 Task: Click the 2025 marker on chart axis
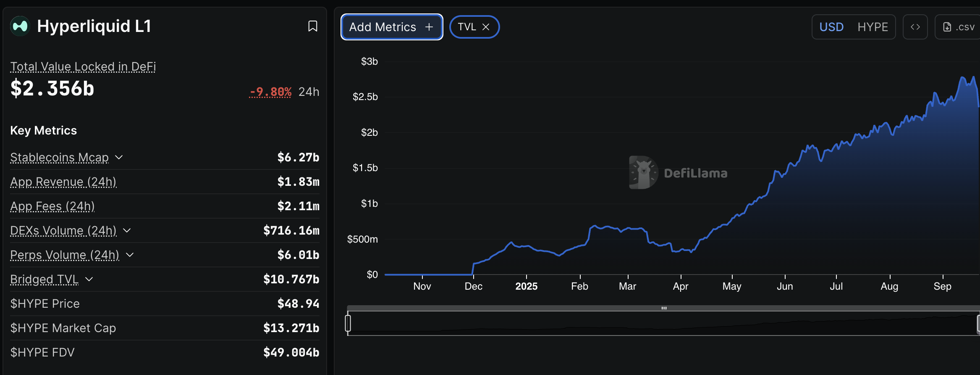point(526,286)
